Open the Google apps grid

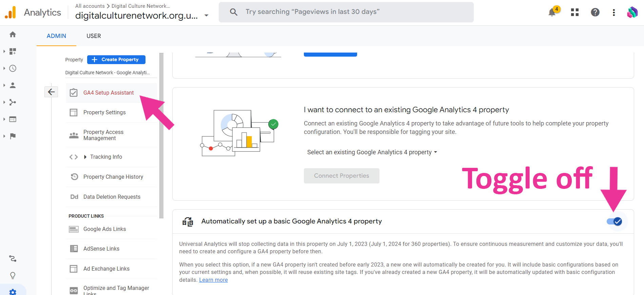point(574,13)
